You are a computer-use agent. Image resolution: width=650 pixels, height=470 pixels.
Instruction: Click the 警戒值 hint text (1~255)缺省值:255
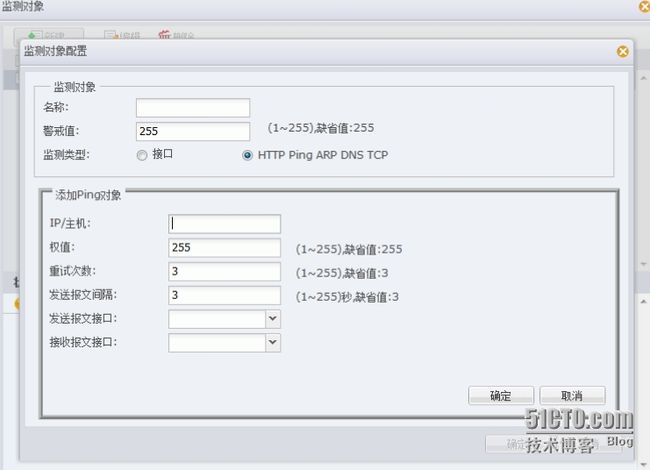pyautogui.click(x=321, y=128)
